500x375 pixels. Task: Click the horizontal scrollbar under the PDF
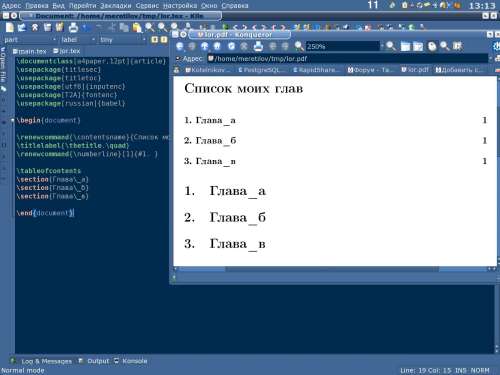click(x=332, y=269)
